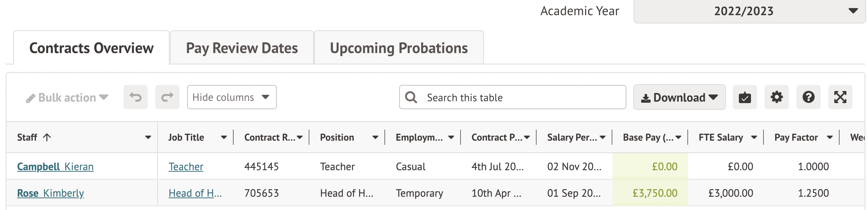This screenshot has width=868, height=210.
Task: Open the Hide columns dropdown
Action: click(x=231, y=97)
